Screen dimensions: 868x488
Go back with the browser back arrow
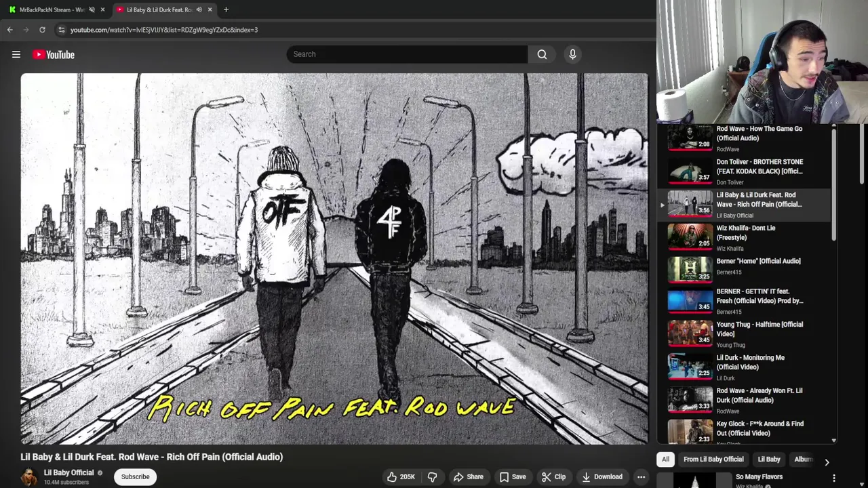pyautogui.click(x=9, y=30)
